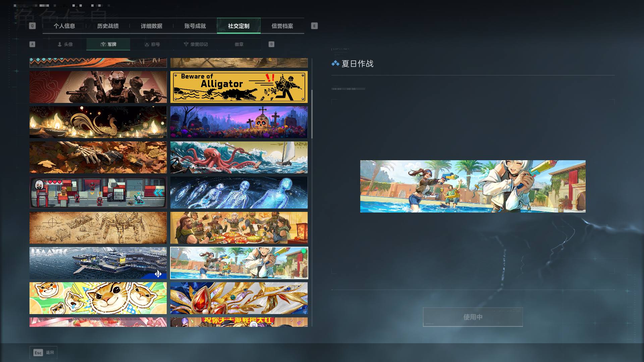Select the pixel art game dog tag
644x362 pixels.
[98, 192]
